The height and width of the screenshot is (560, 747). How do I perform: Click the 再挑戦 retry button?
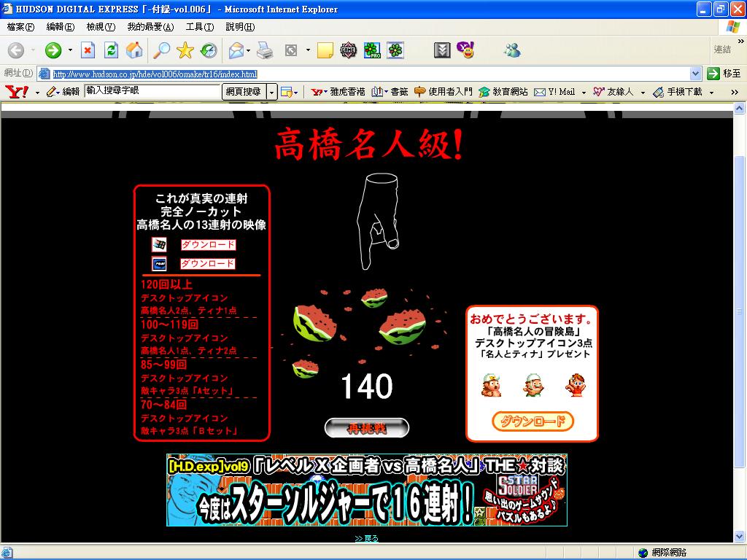tap(367, 428)
